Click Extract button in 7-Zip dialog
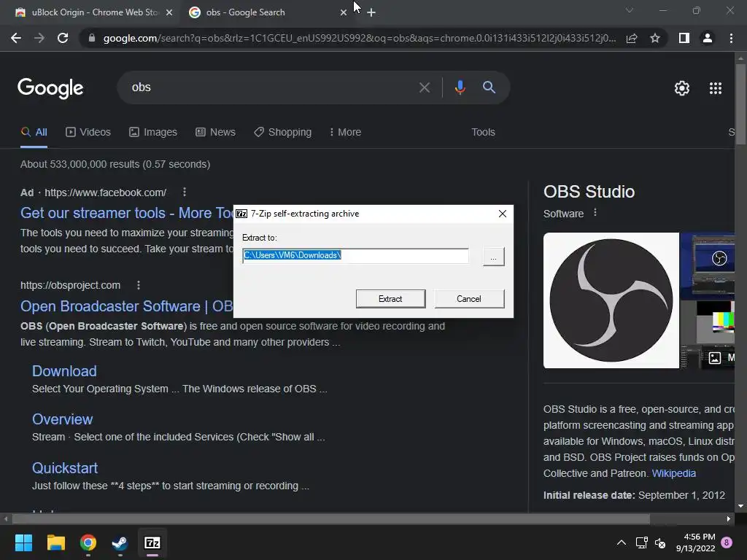 click(x=391, y=298)
